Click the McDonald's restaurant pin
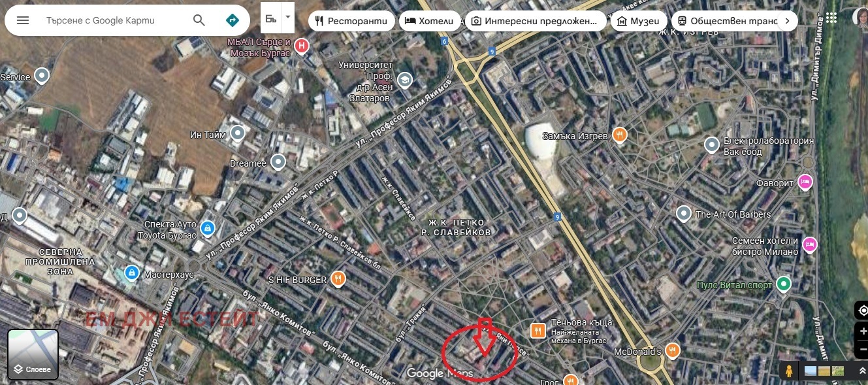This screenshot has width=868, height=385. (x=672, y=351)
